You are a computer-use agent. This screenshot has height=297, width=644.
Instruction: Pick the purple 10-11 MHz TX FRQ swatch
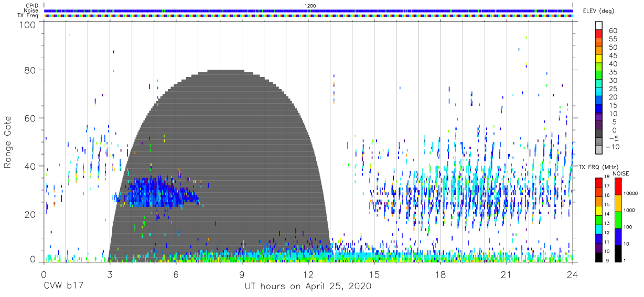(599, 247)
